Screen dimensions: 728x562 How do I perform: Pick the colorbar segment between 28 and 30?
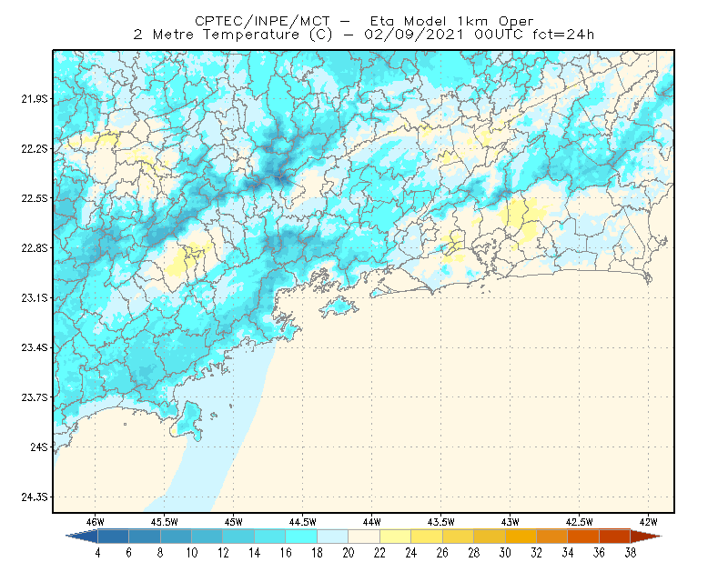tap(490, 537)
